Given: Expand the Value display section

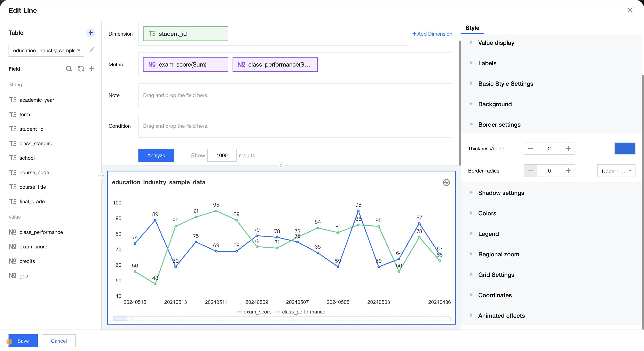Looking at the screenshot, I should coord(496,43).
